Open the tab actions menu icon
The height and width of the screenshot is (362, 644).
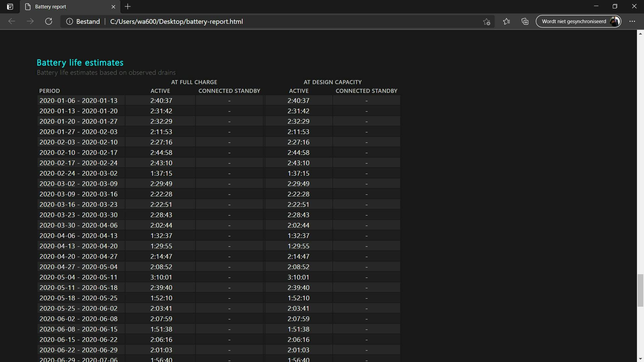tap(10, 7)
